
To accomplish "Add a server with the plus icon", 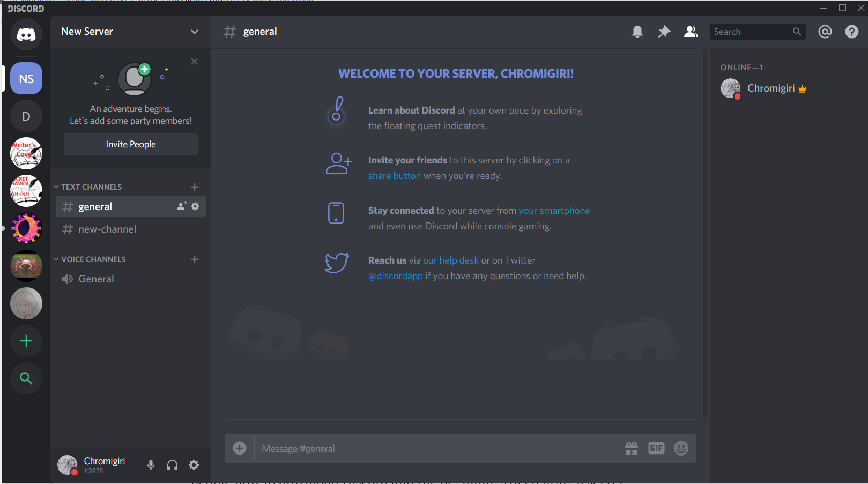I will point(26,341).
